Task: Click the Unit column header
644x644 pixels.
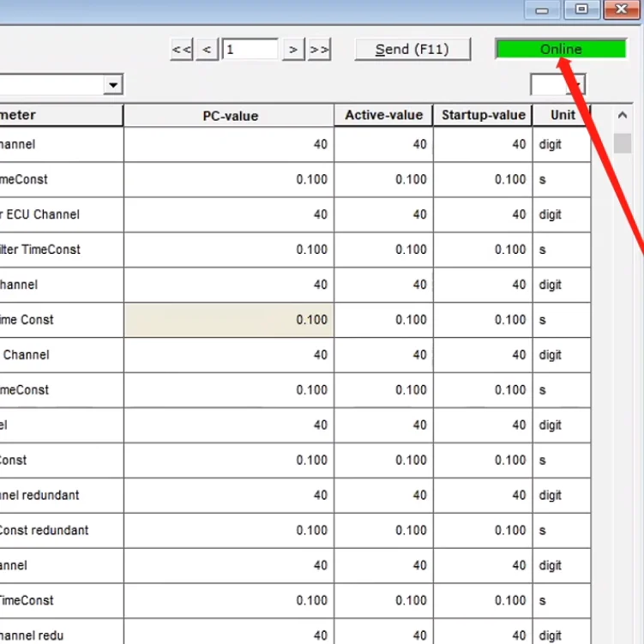Action: (562, 115)
